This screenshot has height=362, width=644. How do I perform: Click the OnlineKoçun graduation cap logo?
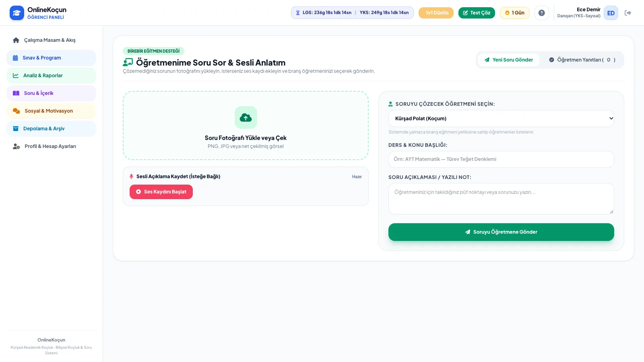coord(17,13)
